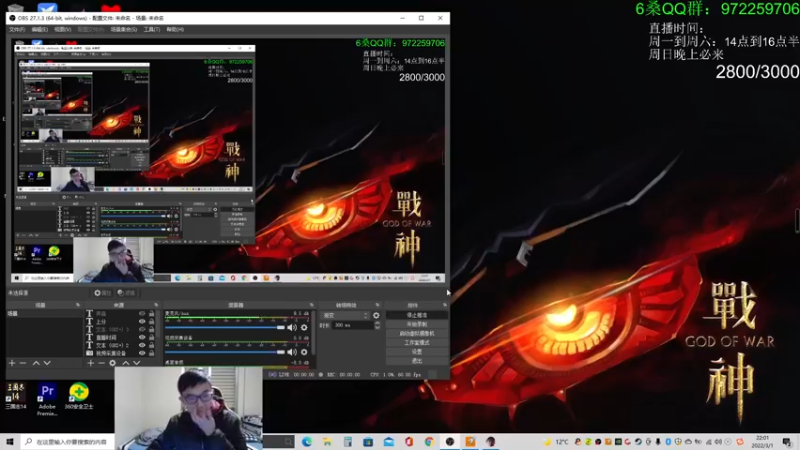Mute the 麦克风/Aux audio channel
800x450 pixels.
pos(292,328)
